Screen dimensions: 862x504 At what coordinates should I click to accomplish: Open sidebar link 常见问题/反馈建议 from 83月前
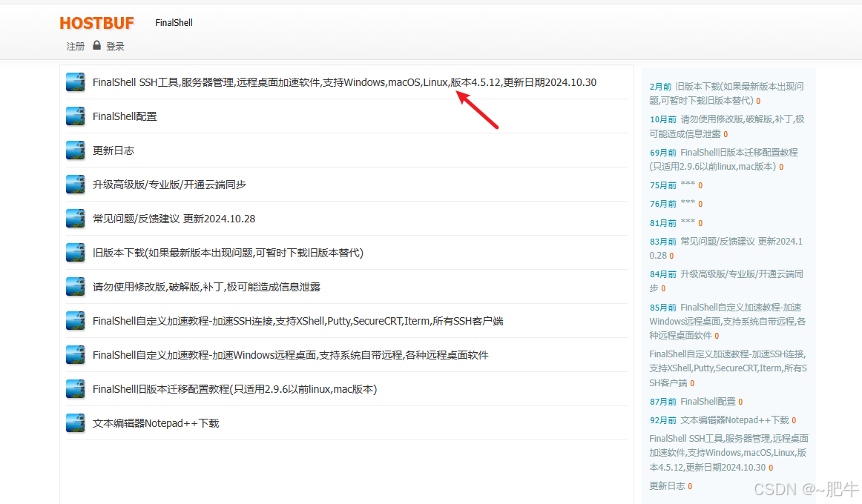[726, 248]
